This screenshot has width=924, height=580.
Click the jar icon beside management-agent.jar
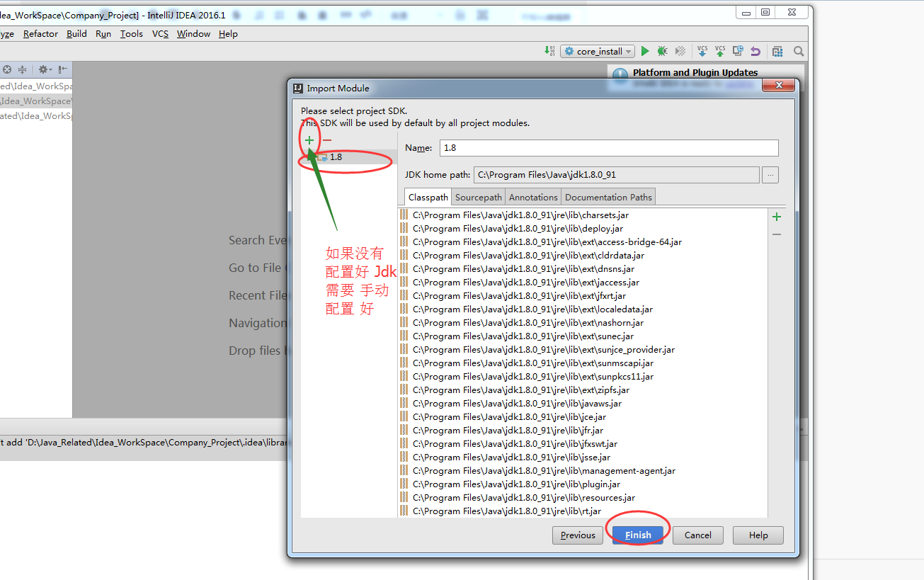[x=404, y=470]
